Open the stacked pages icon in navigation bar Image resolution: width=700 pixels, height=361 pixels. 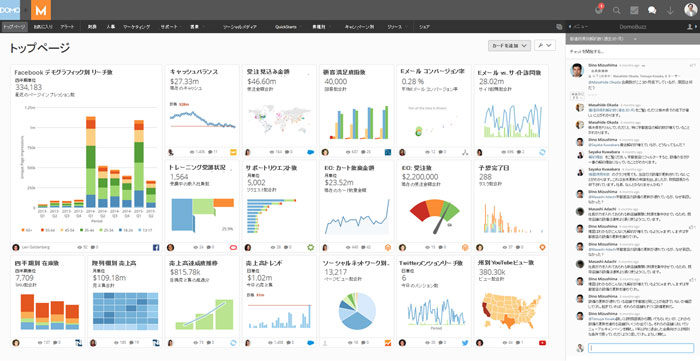[559, 27]
